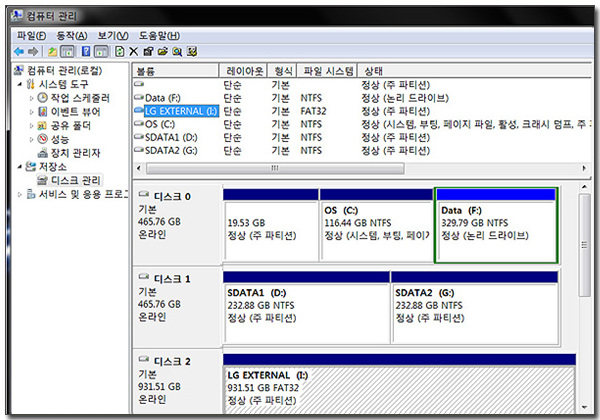Select the Data (F:) 329.79 GB partition
Viewport: 600px width, 420px height.
[x=496, y=226]
